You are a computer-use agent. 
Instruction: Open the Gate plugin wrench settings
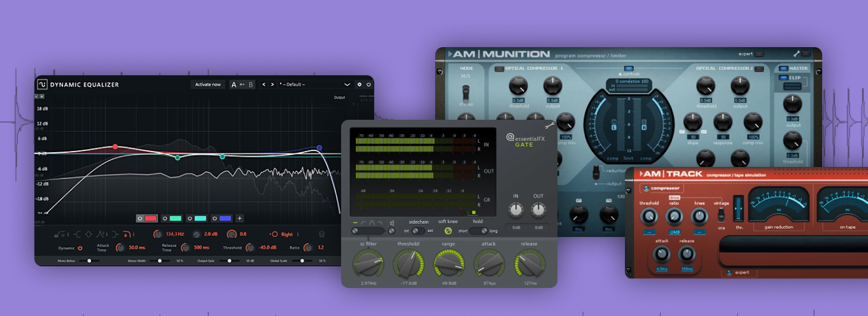[550, 126]
